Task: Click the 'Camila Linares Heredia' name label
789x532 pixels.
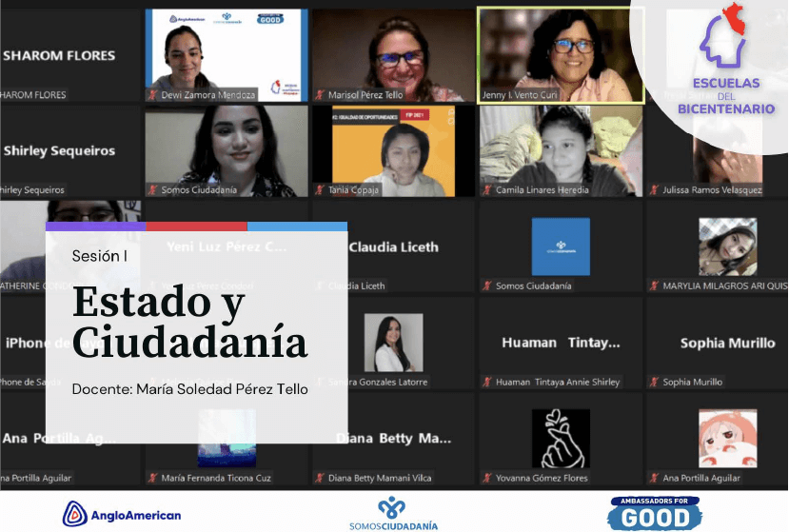Action: tap(542, 189)
